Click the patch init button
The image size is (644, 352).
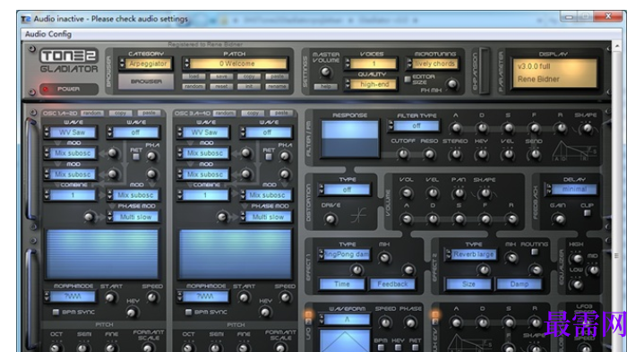249,86
